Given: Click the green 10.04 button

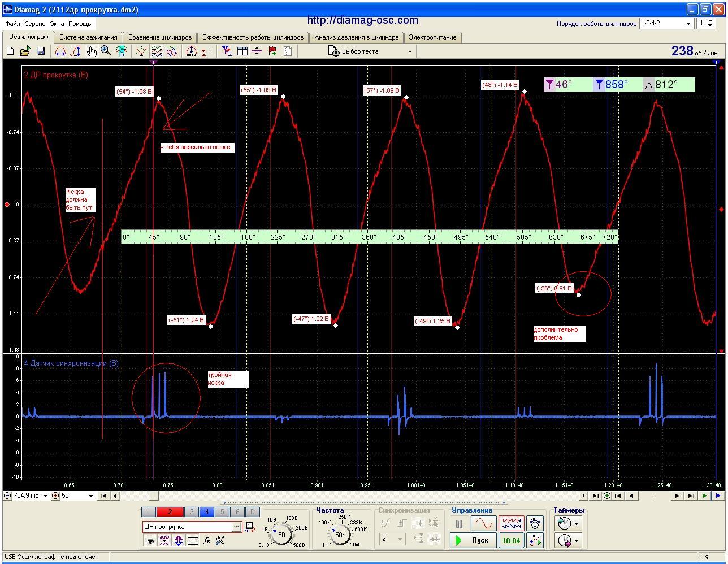Looking at the screenshot, I should (x=511, y=540).
